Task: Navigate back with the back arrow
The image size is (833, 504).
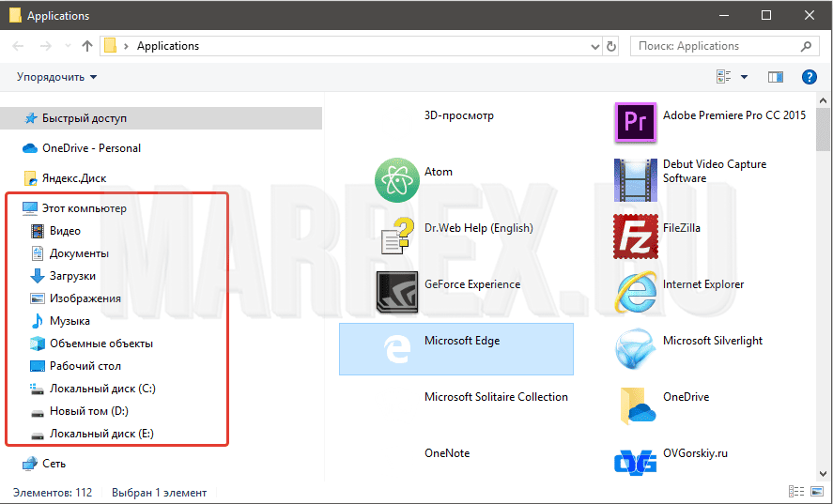Action: tap(18, 46)
